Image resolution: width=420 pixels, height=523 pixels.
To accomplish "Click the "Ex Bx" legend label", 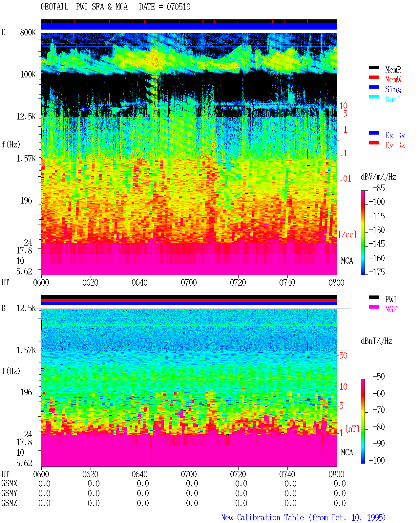I will (x=395, y=135).
